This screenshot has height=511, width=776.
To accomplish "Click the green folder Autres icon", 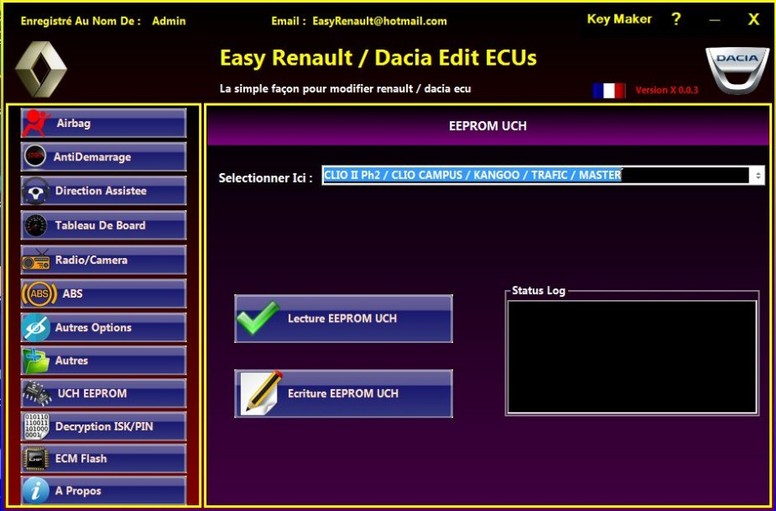I will tap(36, 361).
